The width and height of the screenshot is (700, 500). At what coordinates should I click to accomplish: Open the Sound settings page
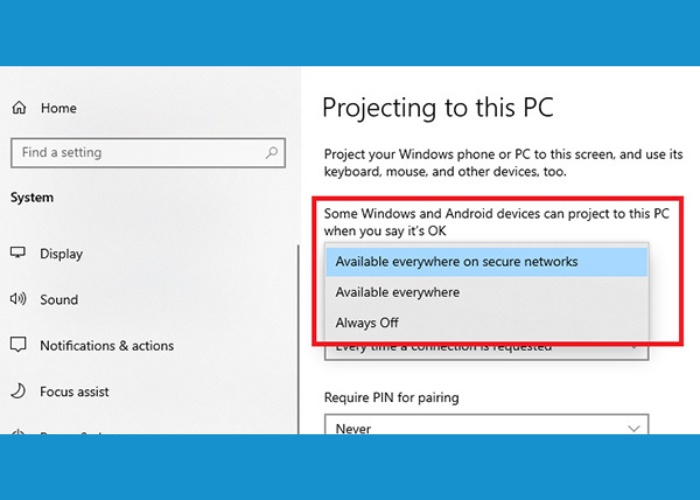(x=59, y=300)
